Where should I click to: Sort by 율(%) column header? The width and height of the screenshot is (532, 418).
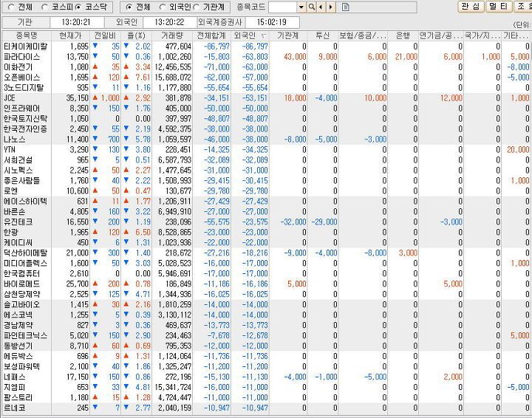(137, 35)
